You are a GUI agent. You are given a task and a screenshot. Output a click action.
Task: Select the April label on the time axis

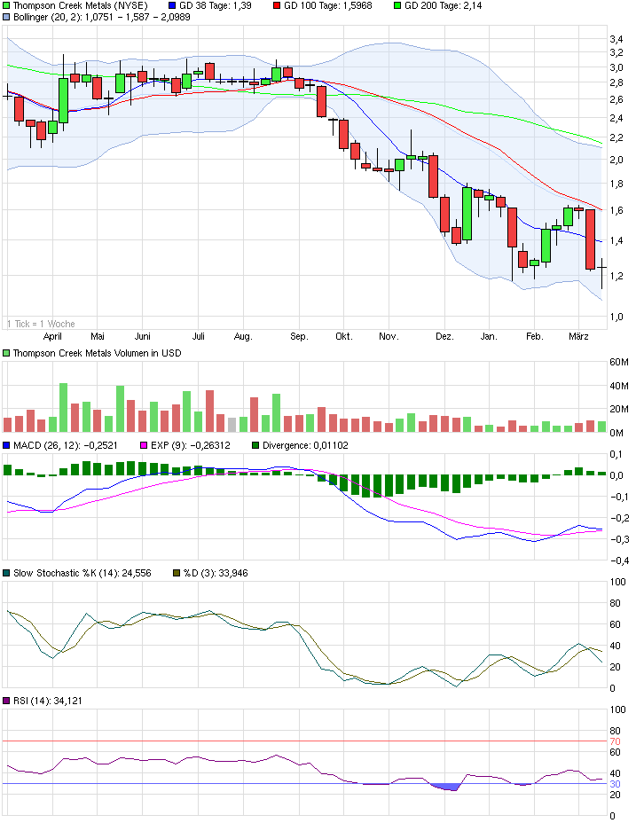pyautogui.click(x=52, y=337)
